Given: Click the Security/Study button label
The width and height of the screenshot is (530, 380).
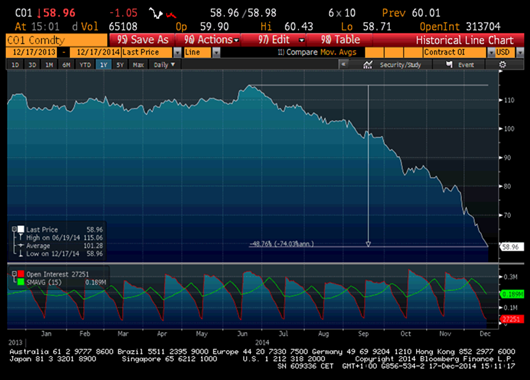Looking at the screenshot, I should coord(400,65).
